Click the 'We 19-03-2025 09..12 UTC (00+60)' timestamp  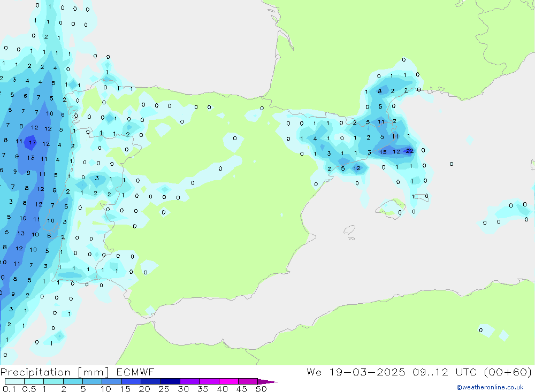click(x=419, y=372)
